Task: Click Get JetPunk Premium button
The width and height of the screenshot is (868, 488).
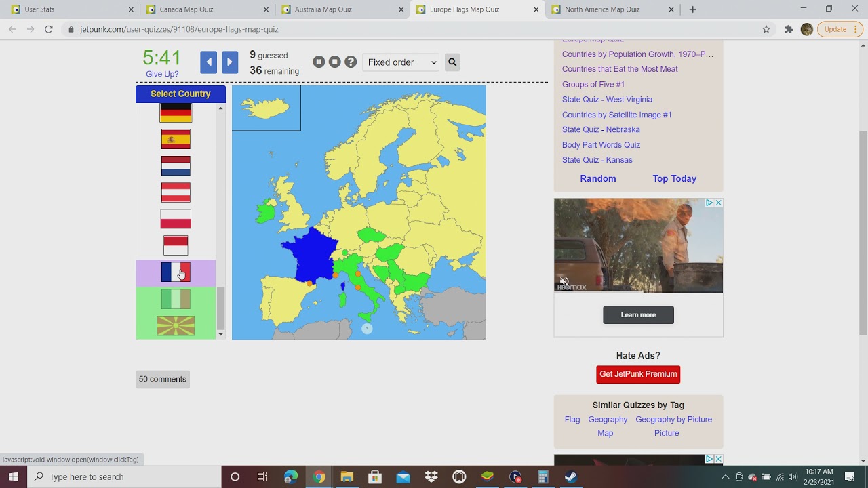Action: 638,374
